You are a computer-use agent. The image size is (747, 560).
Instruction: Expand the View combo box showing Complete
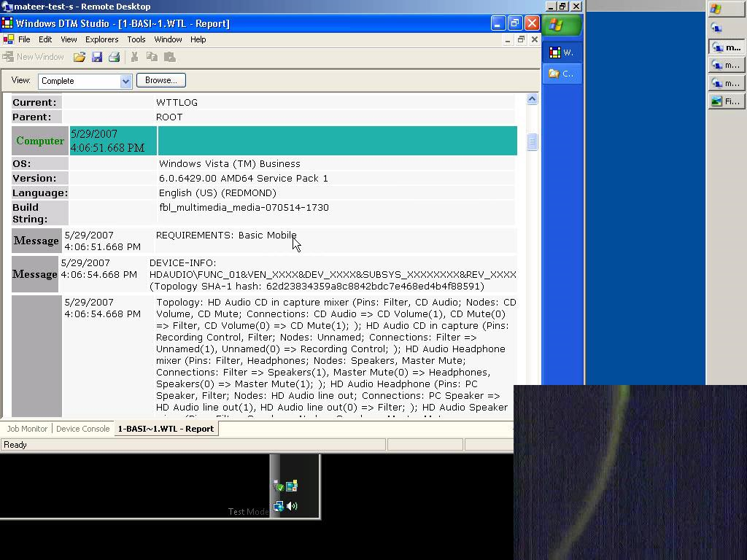point(125,81)
